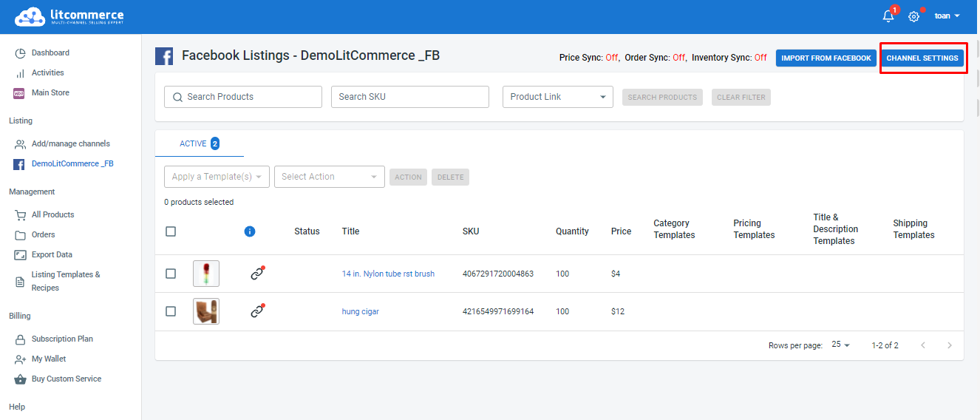Click the ACTION button

click(x=408, y=177)
